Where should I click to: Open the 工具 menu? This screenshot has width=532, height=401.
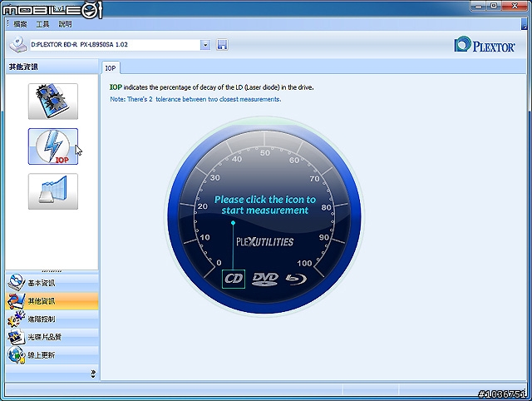[42, 24]
